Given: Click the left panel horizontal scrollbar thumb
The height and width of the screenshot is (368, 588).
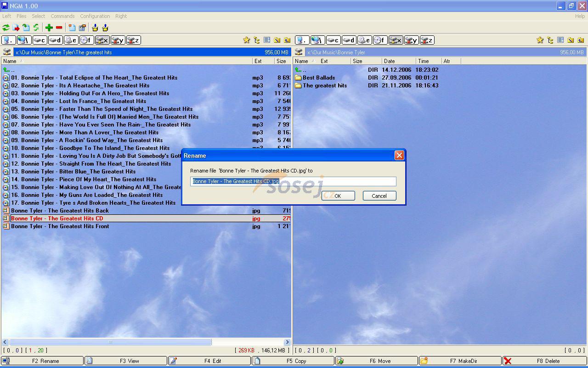Looking at the screenshot, I should coord(110,342).
